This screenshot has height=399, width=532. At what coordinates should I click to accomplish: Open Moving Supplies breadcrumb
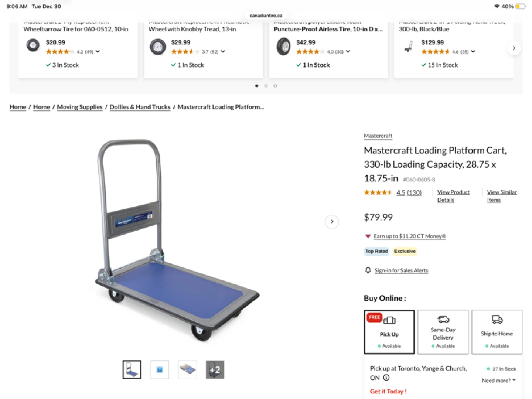point(80,107)
